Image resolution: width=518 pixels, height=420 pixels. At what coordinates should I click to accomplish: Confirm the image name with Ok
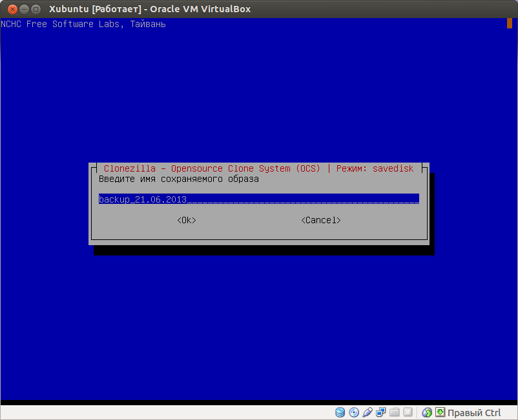[187, 220]
